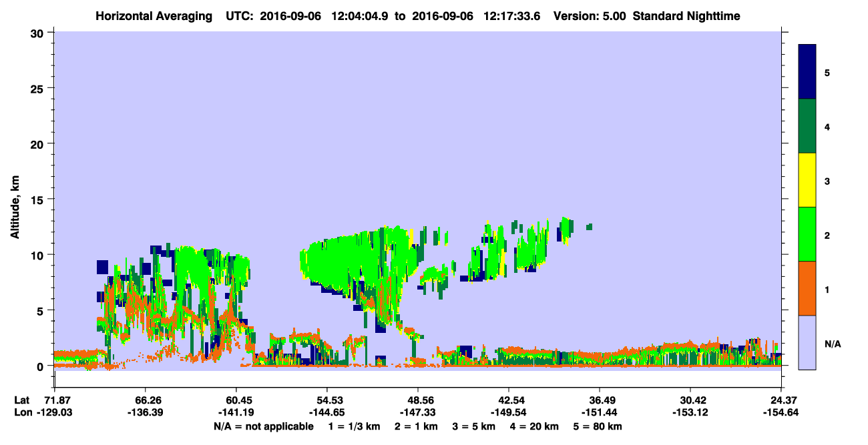Click the yellow color bar segment for level 3

click(807, 180)
